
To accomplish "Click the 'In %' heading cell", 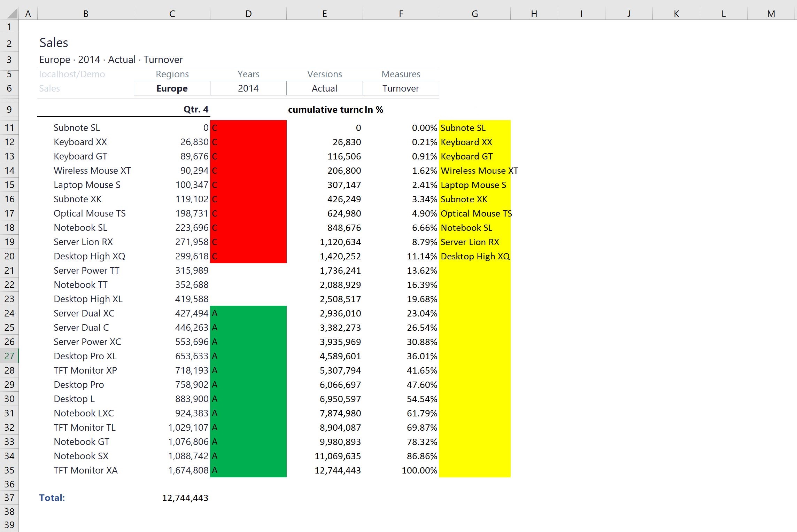I will 374,110.
